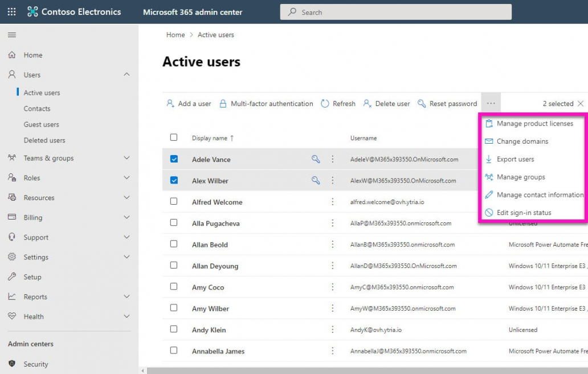Click the Setup wrench icon
This screenshot has height=374, width=588.
click(x=12, y=277)
